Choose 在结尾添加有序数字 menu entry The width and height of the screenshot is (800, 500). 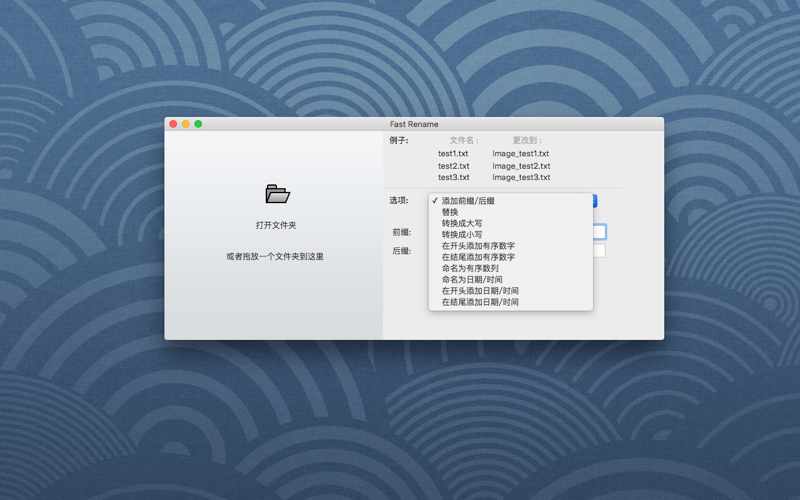[511, 257]
